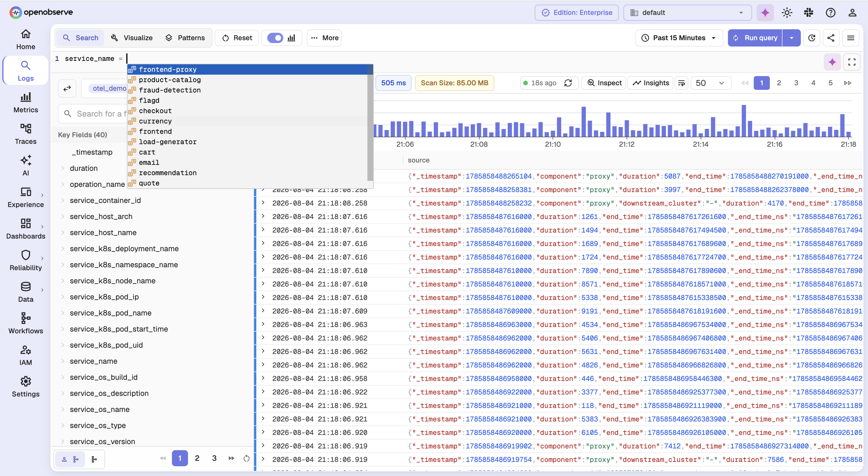Go to field list page 2
Screen dimensions: 868x476
[x=197, y=458]
